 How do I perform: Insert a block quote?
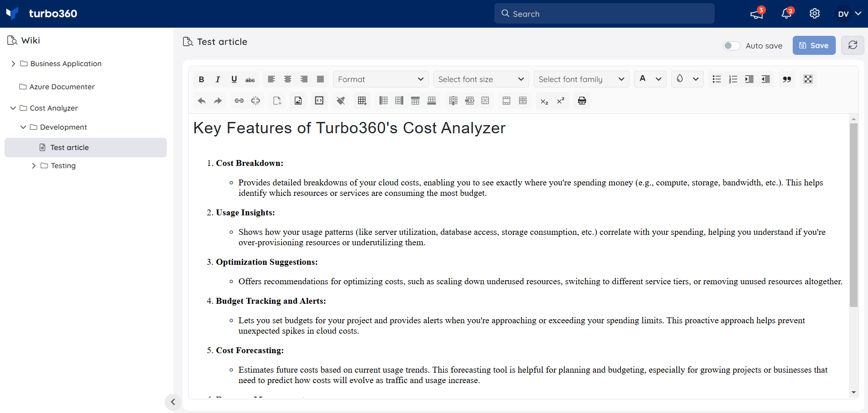point(787,79)
